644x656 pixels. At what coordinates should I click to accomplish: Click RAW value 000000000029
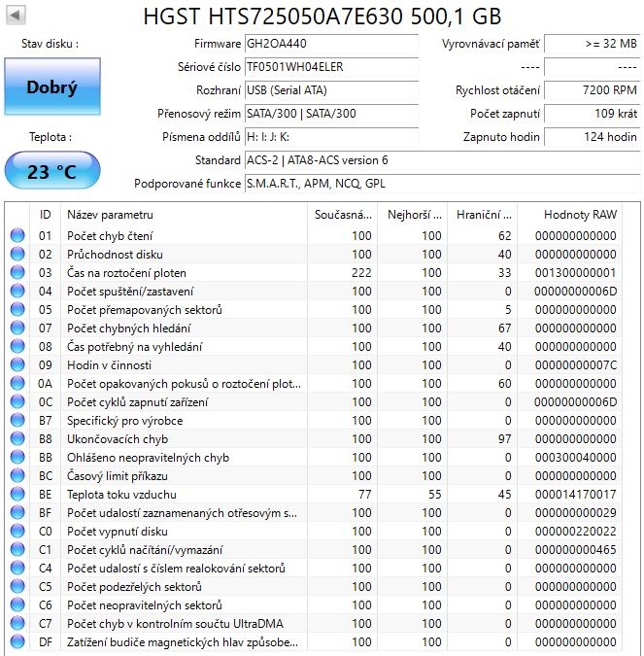[575, 513]
